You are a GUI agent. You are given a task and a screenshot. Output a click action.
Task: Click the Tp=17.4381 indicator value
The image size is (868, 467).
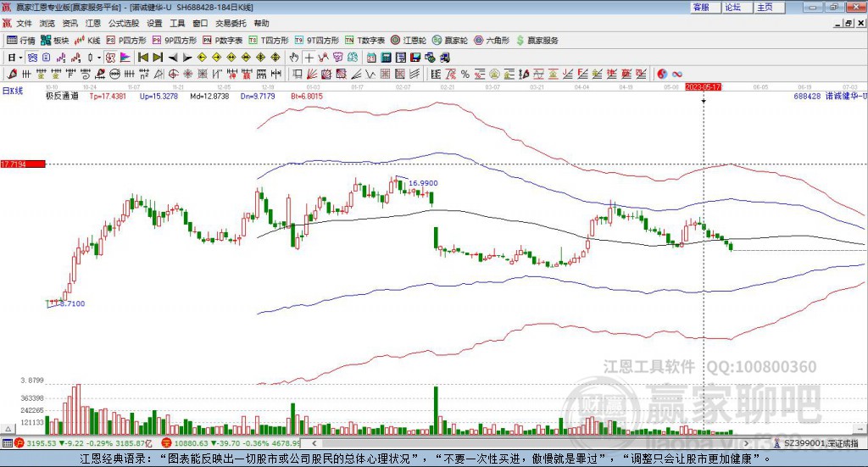tap(108, 96)
